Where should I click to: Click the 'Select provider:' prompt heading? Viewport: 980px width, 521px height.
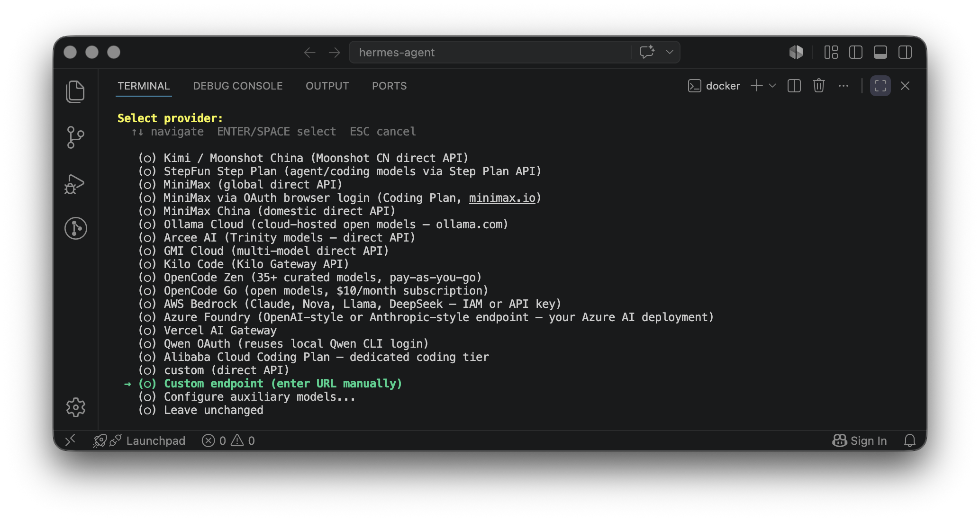(x=170, y=118)
